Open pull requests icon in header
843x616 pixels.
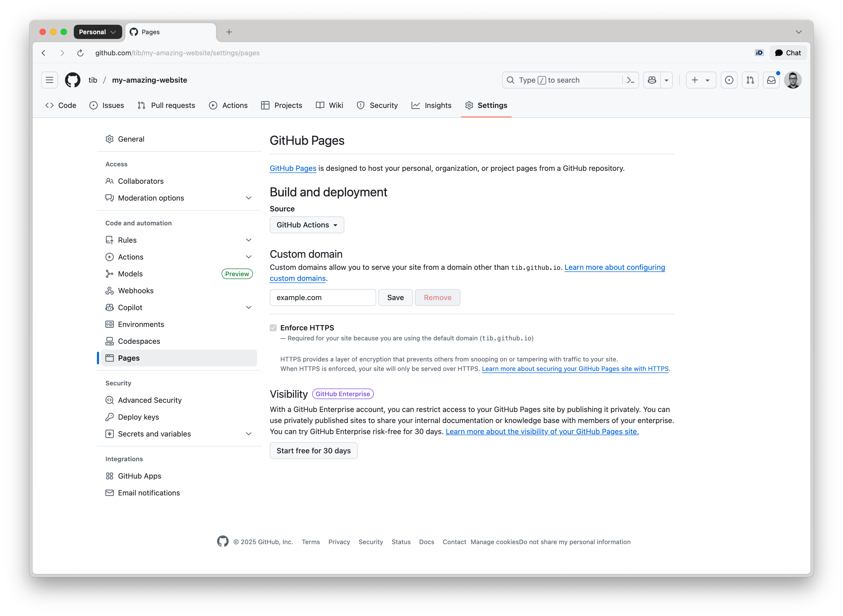tap(750, 80)
